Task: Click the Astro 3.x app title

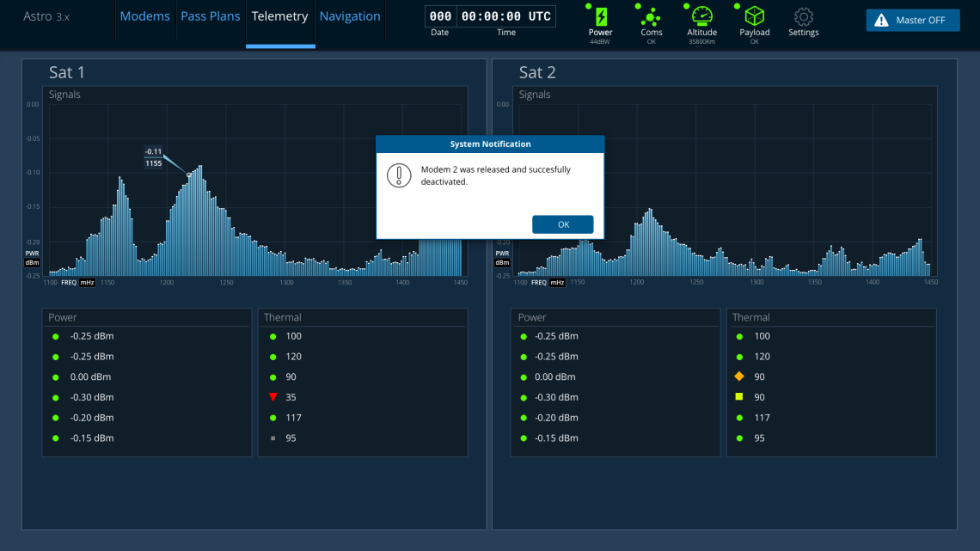Action: tap(46, 16)
